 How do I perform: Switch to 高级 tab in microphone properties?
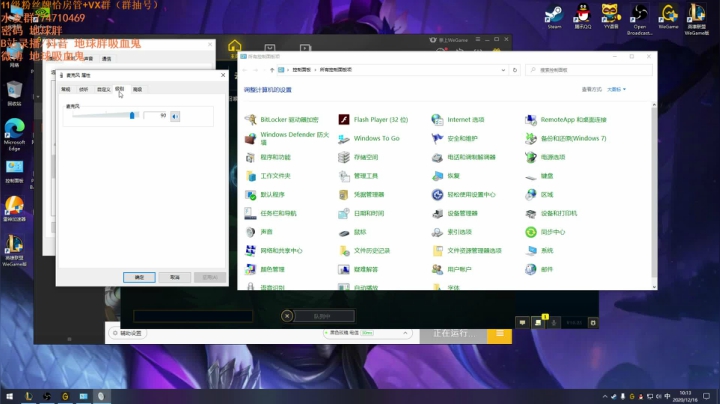coord(137,89)
